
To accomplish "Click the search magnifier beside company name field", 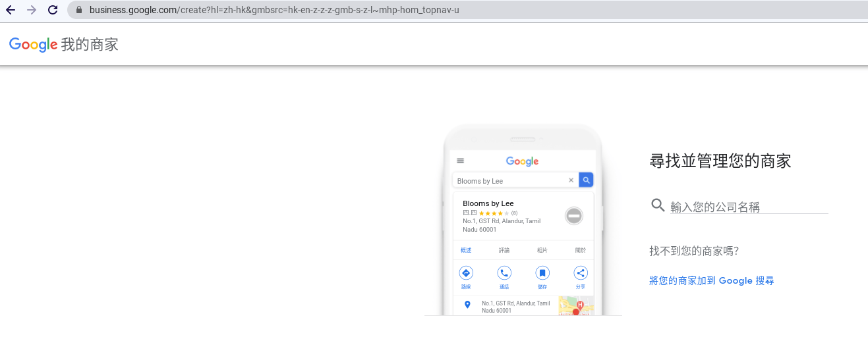I will (658, 205).
